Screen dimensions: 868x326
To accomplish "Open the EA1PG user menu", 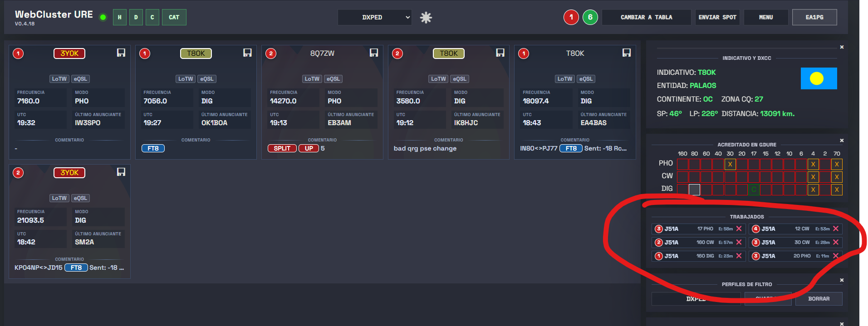I will 814,17.
